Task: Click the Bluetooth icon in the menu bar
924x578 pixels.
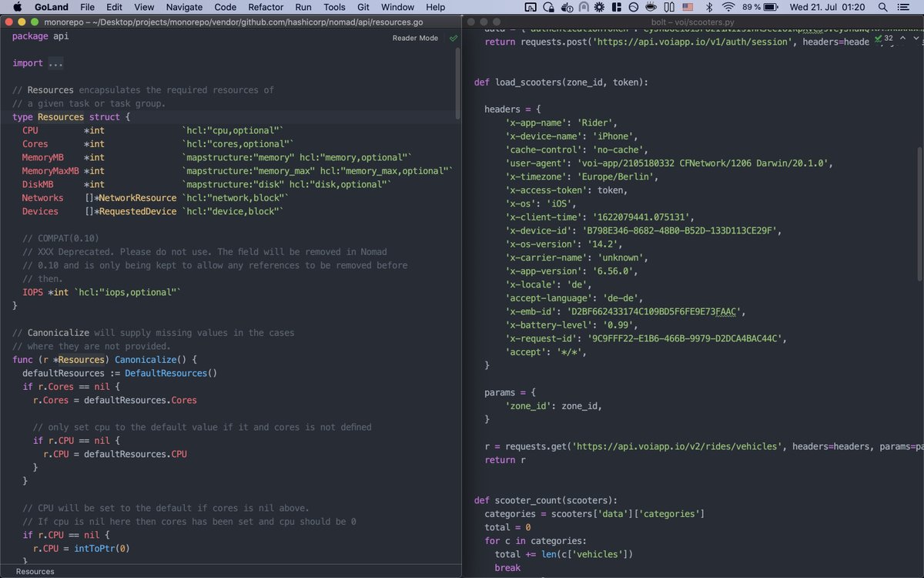Action: [x=709, y=7]
